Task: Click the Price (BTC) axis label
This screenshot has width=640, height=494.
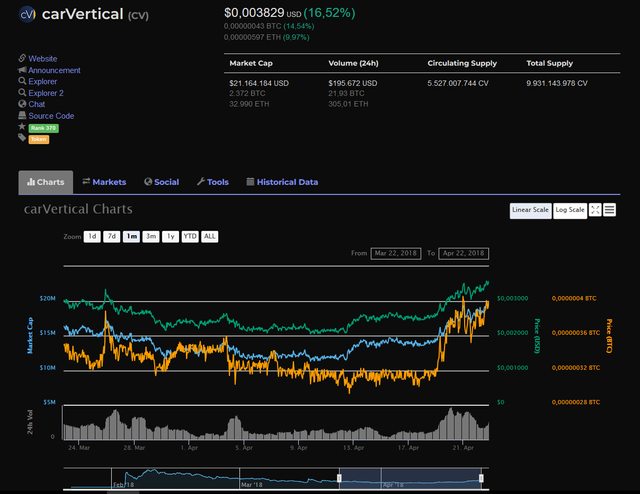Action: coord(609,336)
